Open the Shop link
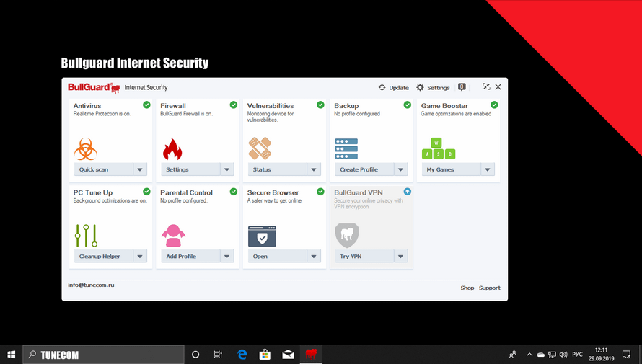The image size is (642, 364). click(467, 288)
